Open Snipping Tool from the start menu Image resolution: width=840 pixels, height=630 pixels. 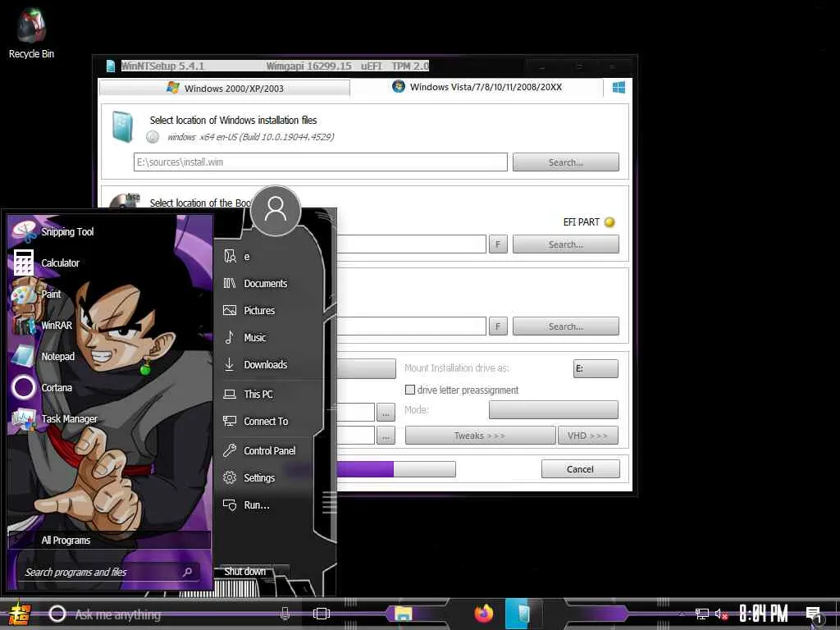[53, 231]
